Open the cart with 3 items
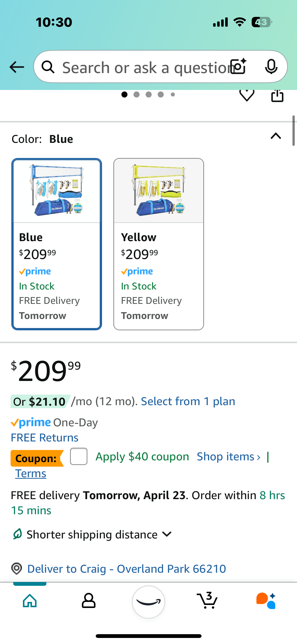Image resolution: width=297 pixels, height=644 pixels. pos(207,601)
